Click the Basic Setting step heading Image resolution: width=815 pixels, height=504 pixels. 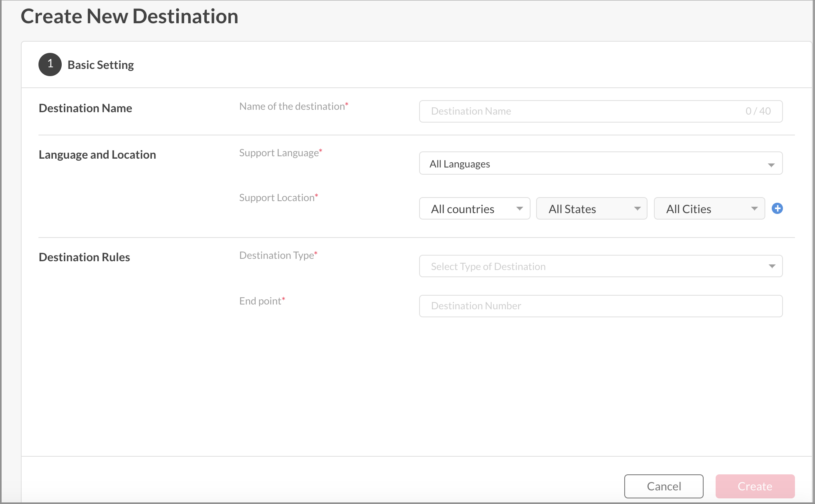click(x=101, y=65)
